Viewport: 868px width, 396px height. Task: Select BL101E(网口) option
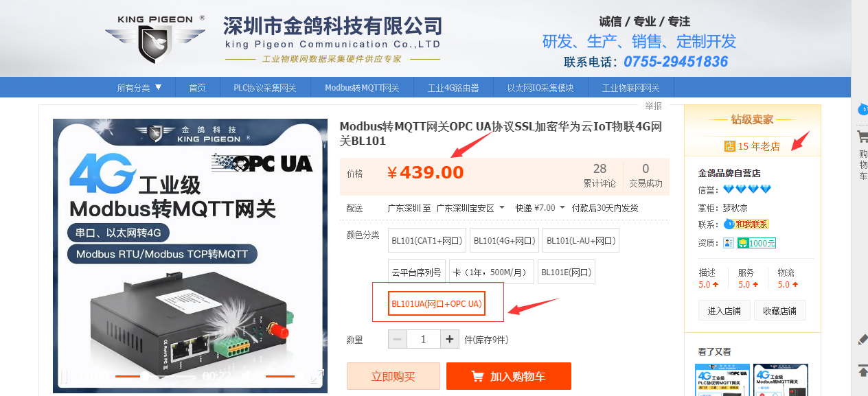(x=567, y=272)
